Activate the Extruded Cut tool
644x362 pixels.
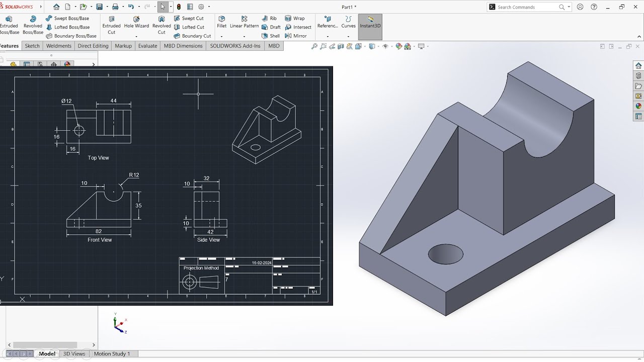tap(111, 25)
